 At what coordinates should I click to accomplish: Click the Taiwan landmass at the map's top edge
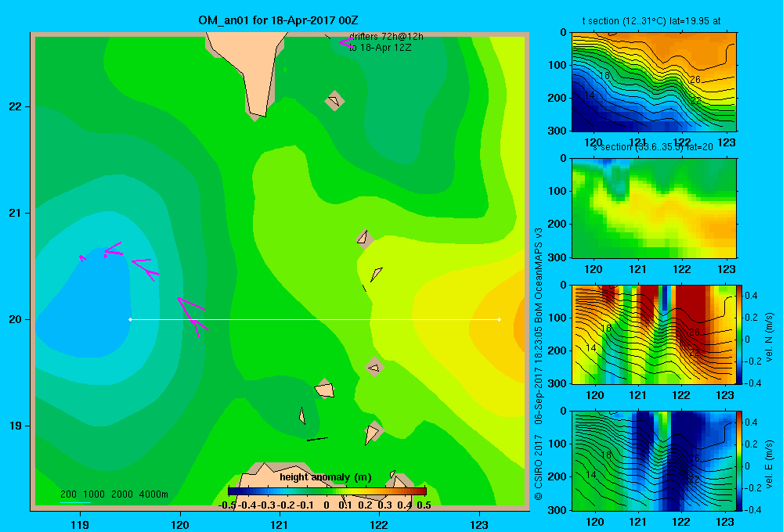point(250,65)
